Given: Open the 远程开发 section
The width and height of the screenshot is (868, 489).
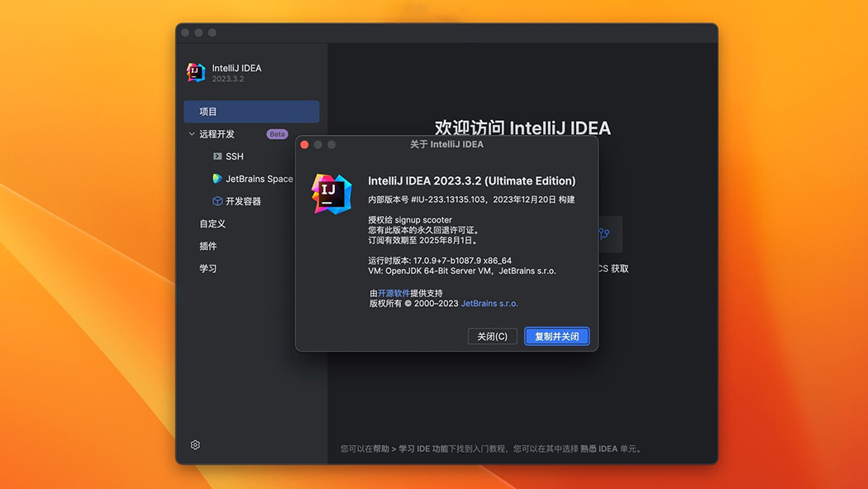Looking at the screenshot, I should click(217, 134).
